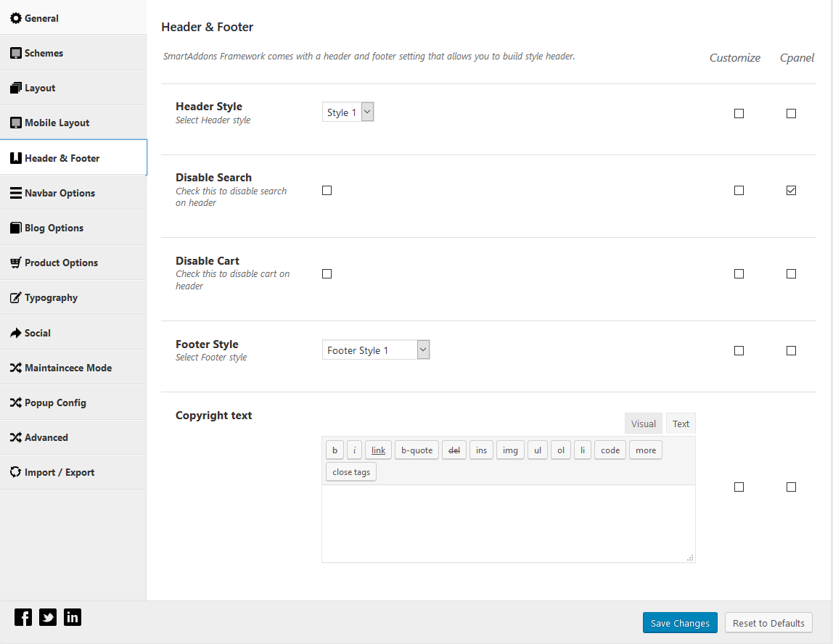Screen dimensions: 833x644
Task: Click Reset to Defaults button
Action: click(x=768, y=623)
